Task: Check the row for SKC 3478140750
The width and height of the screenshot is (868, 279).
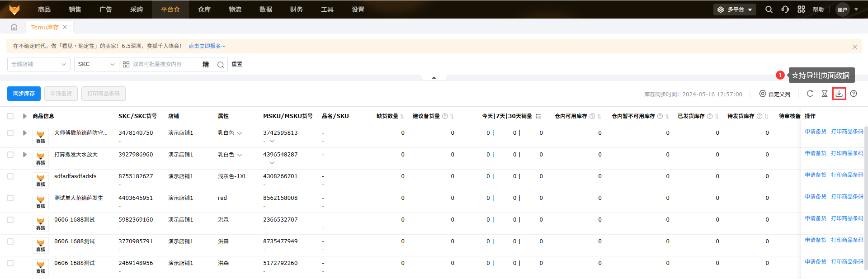Action: click(10, 133)
